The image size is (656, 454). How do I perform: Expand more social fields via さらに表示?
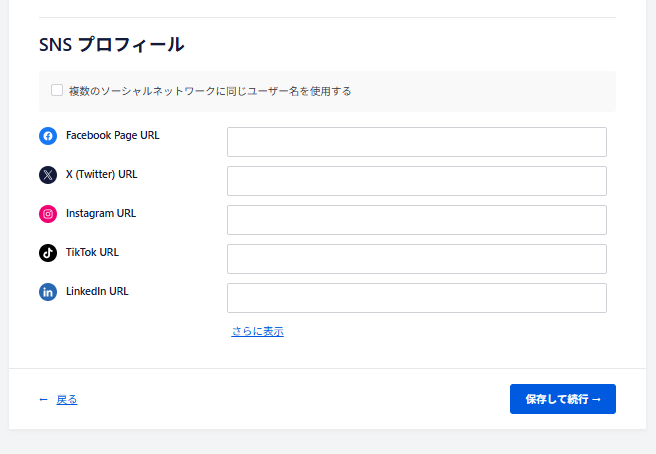tap(257, 331)
